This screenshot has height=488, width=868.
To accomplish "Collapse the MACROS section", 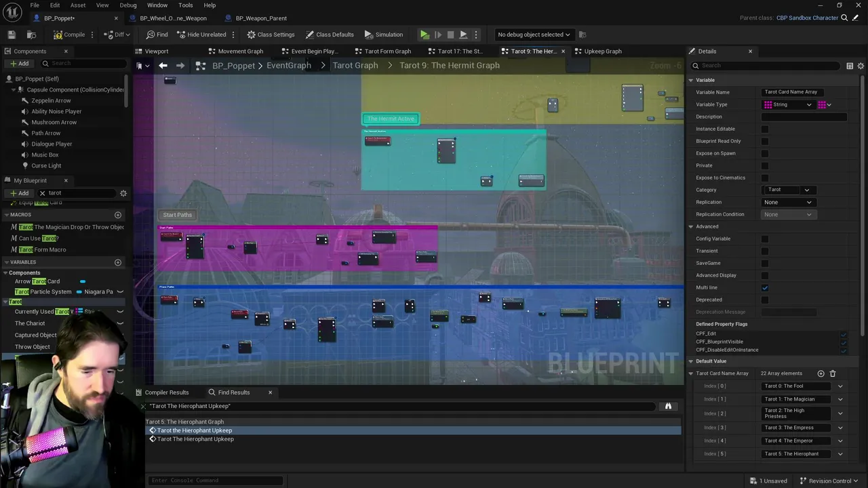I will (x=6, y=215).
